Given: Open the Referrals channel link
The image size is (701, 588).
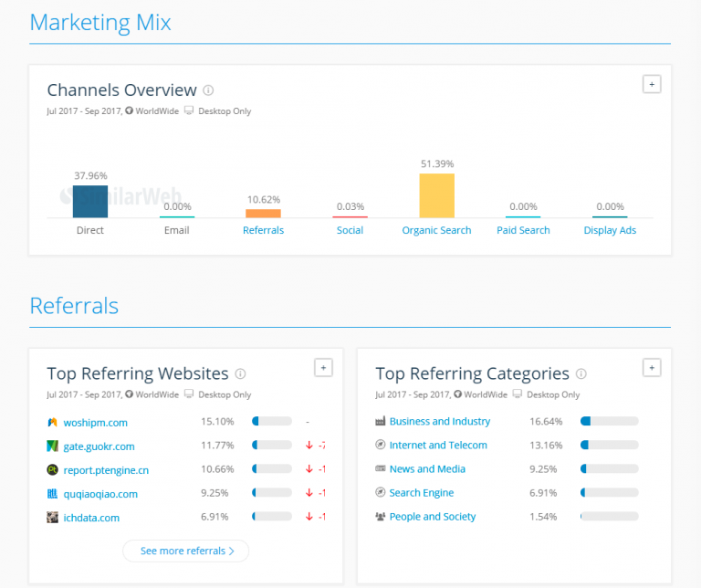Looking at the screenshot, I should click(263, 231).
